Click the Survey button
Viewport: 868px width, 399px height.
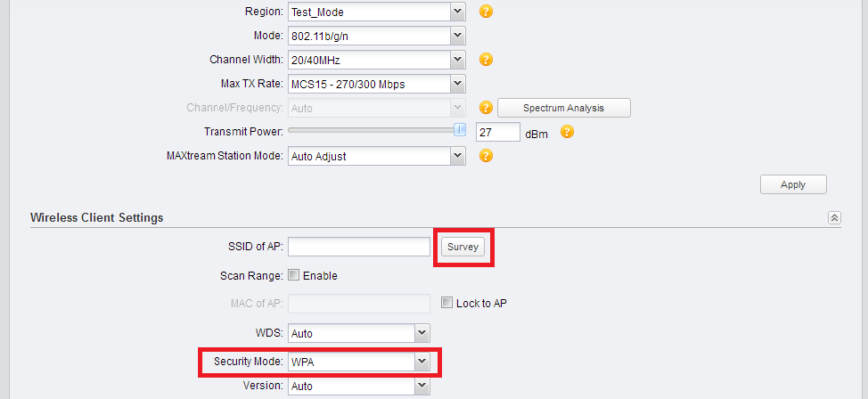coord(463,247)
